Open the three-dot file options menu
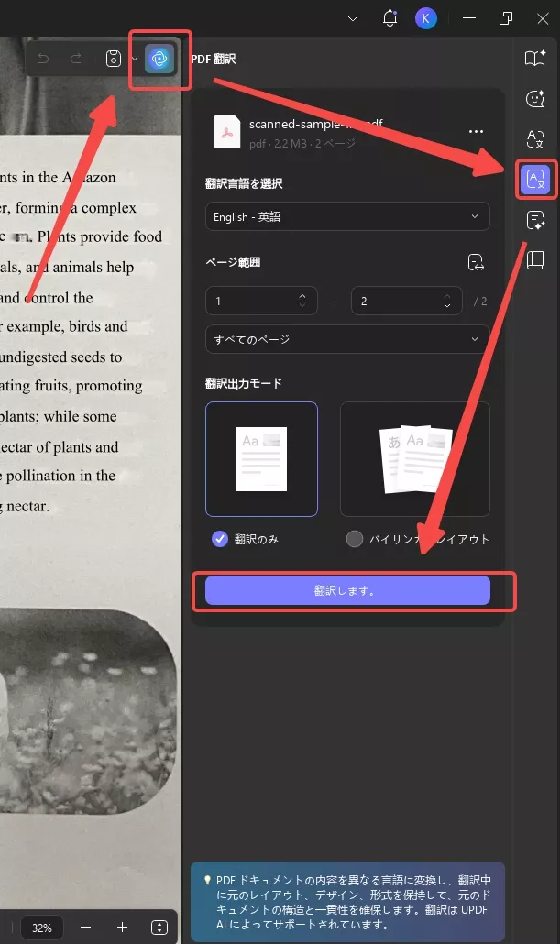560x944 pixels. coord(476,131)
